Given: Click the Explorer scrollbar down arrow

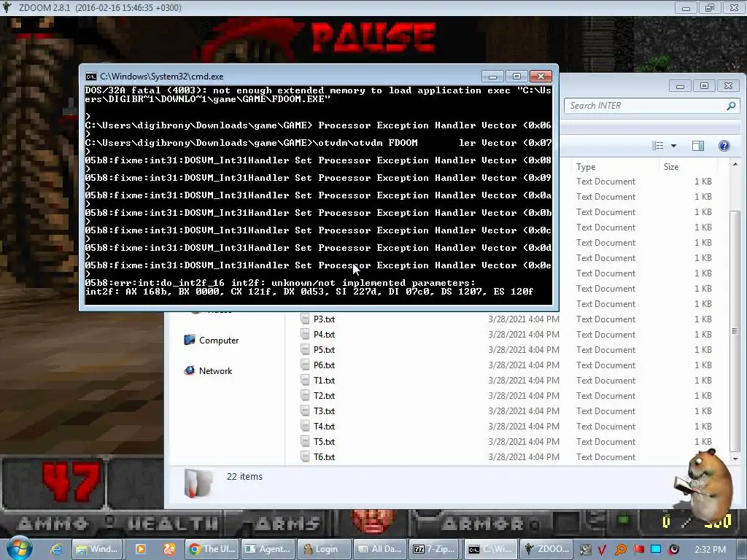Looking at the screenshot, I should pyautogui.click(x=735, y=459).
